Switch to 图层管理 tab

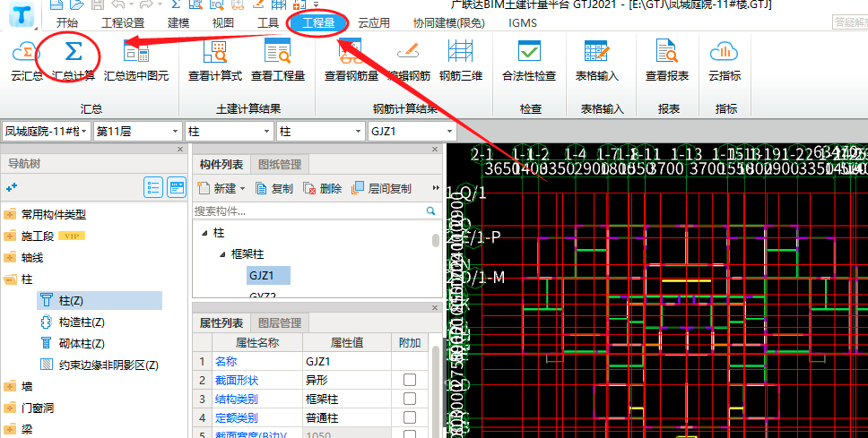point(280,323)
